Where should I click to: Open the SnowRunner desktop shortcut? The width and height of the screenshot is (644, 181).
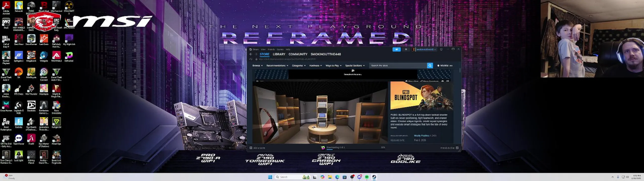31,40
